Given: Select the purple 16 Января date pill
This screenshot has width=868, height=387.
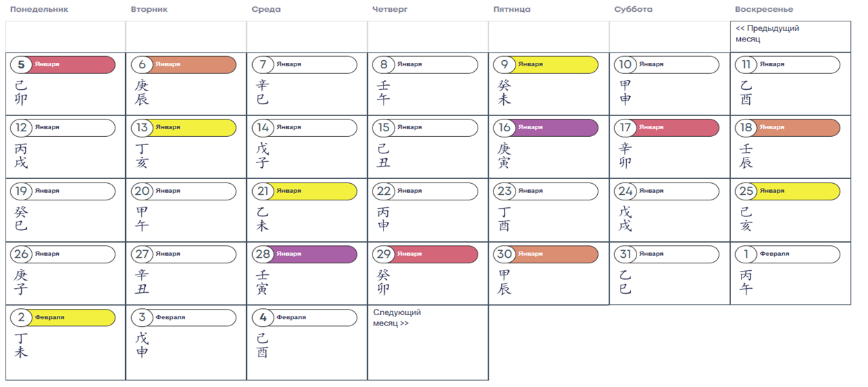Looking at the screenshot, I should pyautogui.click(x=546, y=128).
